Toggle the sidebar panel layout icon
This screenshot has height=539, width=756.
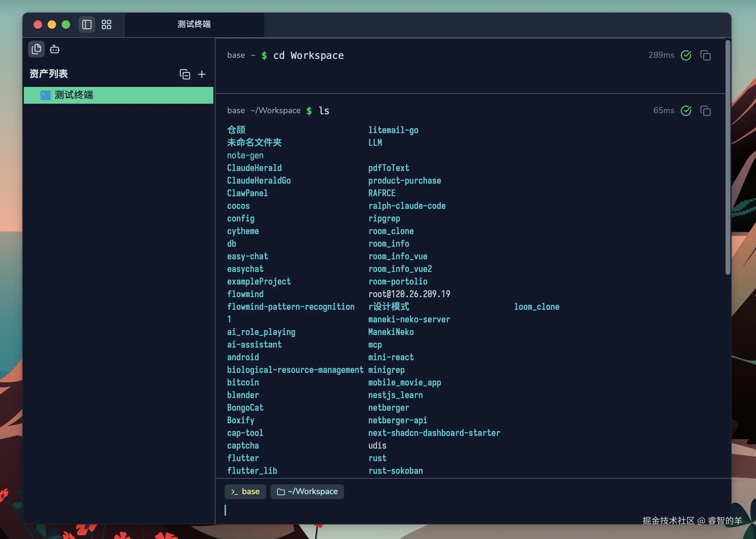click(87, 25)
